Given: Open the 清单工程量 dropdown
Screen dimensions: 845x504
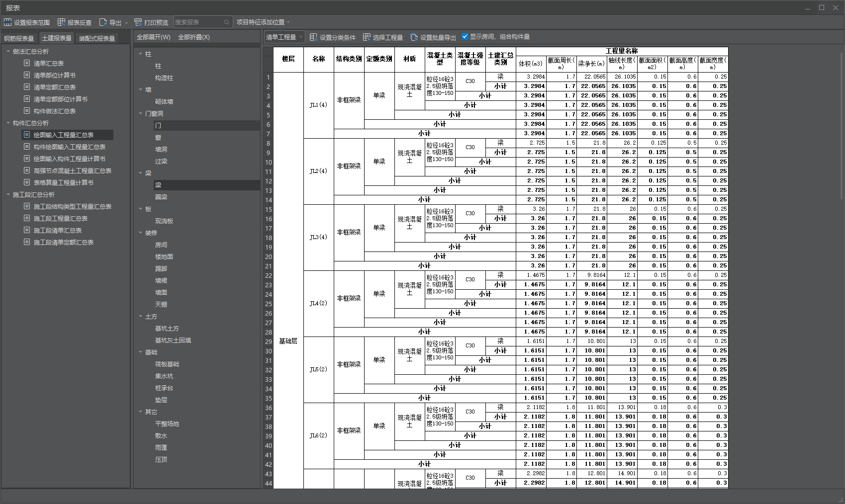Looking at the screenshot, I should [x=283, y=37].
